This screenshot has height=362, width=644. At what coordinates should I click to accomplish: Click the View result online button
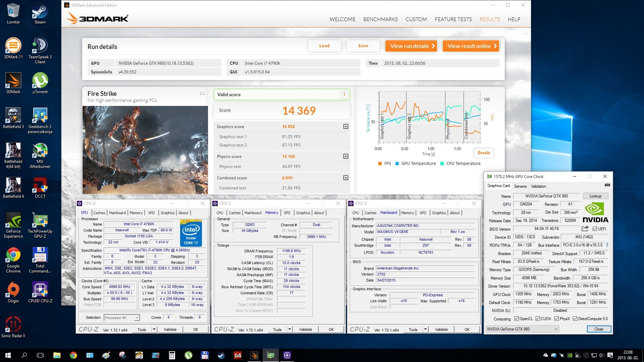[x=471, y=46]
